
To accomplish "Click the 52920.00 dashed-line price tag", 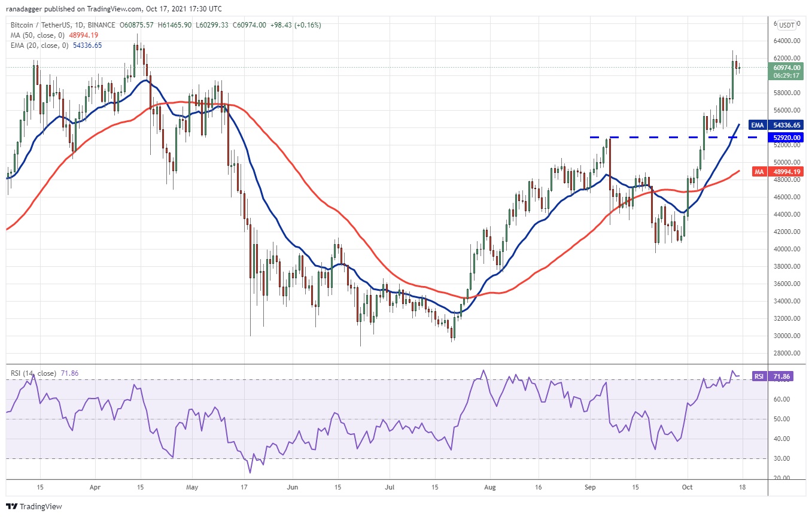I will click(786, 138).
